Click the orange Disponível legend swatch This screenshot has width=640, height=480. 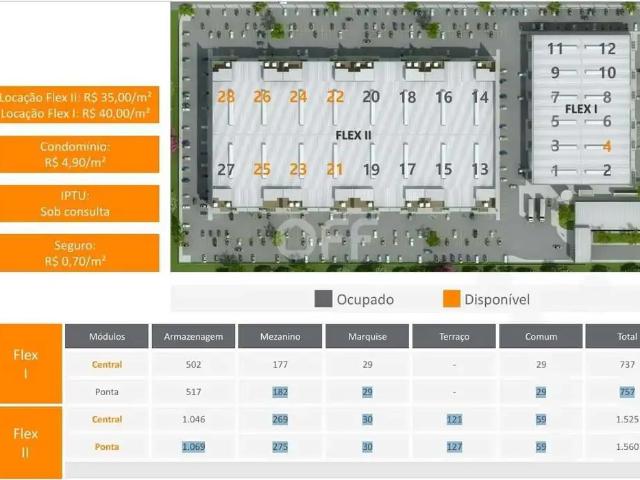point(451,299)
